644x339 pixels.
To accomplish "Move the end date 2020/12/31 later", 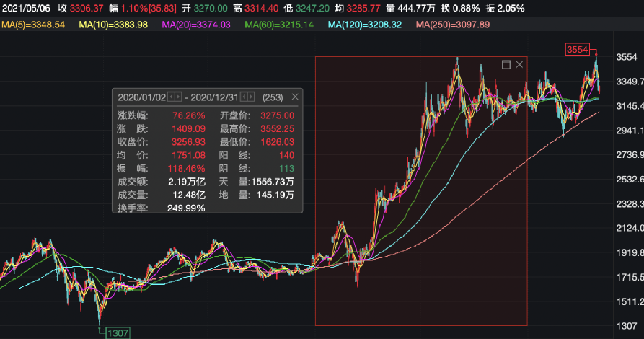I will coord(252,97).
